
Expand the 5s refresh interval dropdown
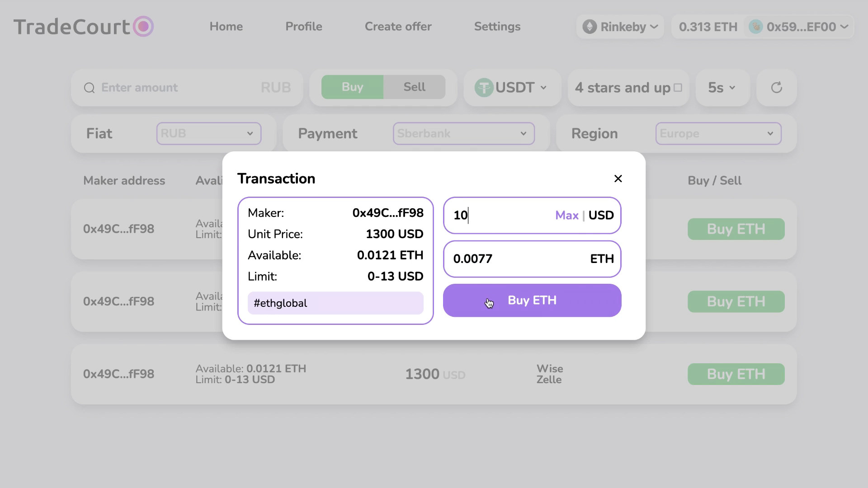[722, 88]
